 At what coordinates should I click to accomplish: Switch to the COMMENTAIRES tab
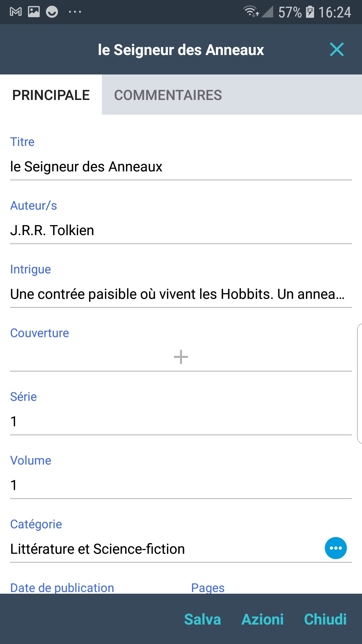[x=168, y=95]
